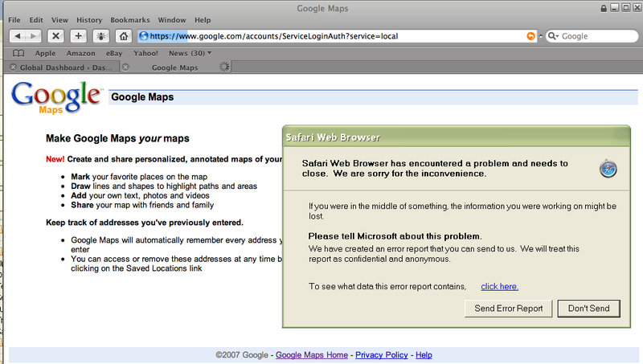Go back with the left arrow button
The width and height of the screenshot is (643, 364).
[x=18, y=36]
